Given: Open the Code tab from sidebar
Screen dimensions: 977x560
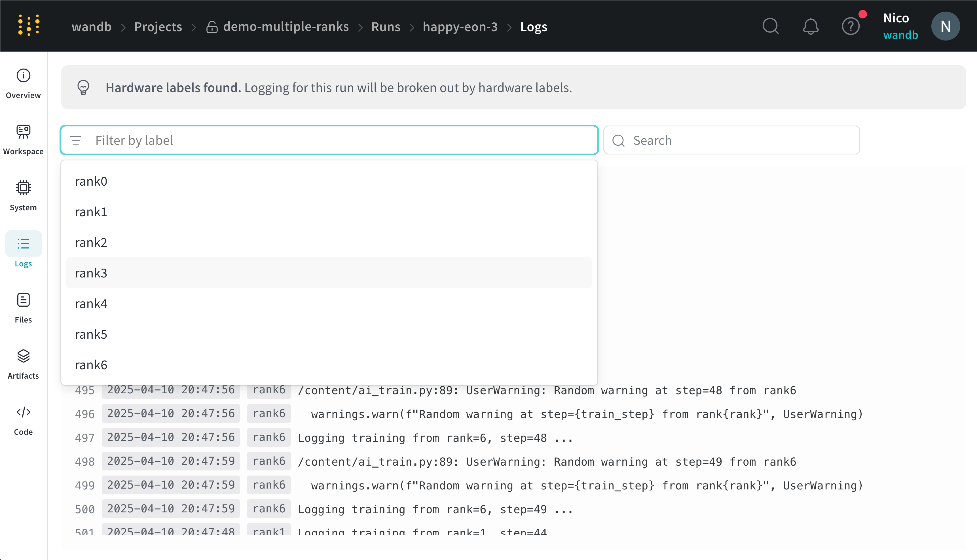Looking at the screenshot, I should point(23,419).
